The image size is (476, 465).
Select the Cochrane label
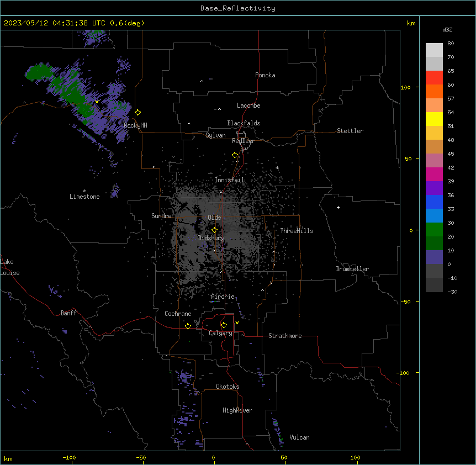coord(178,314)
